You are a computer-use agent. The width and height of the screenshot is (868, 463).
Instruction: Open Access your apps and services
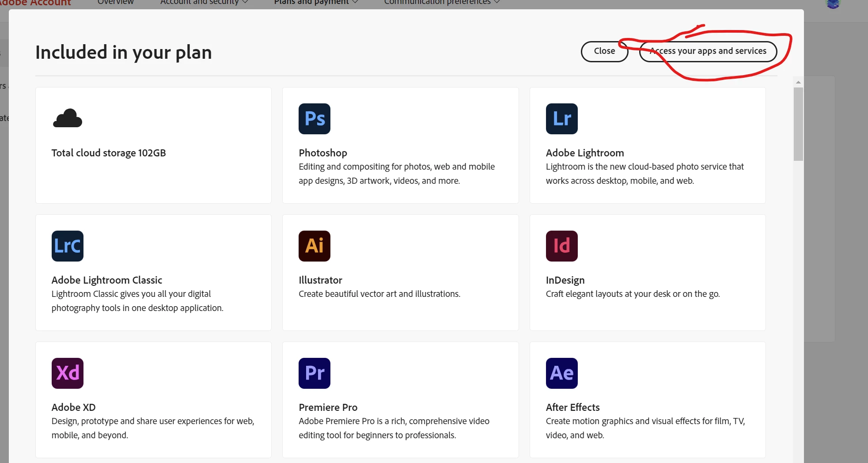[708, 51]
